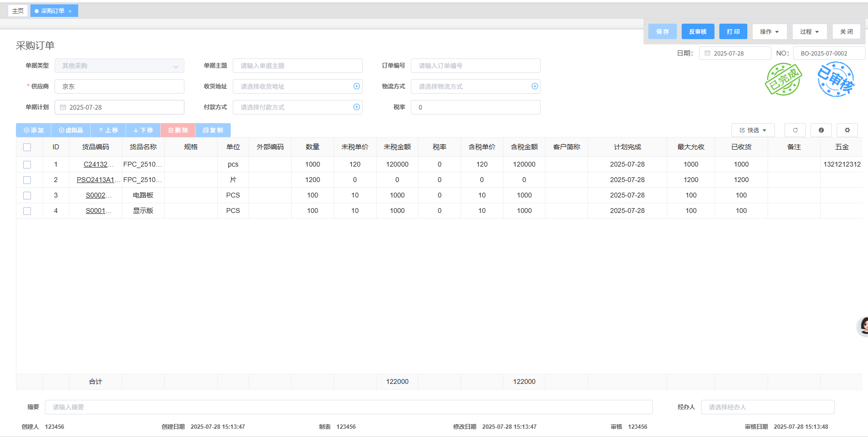Viewport: 868px width, 437px height.
Task: Open the 过程 dropdown
Action: (809, 32)
